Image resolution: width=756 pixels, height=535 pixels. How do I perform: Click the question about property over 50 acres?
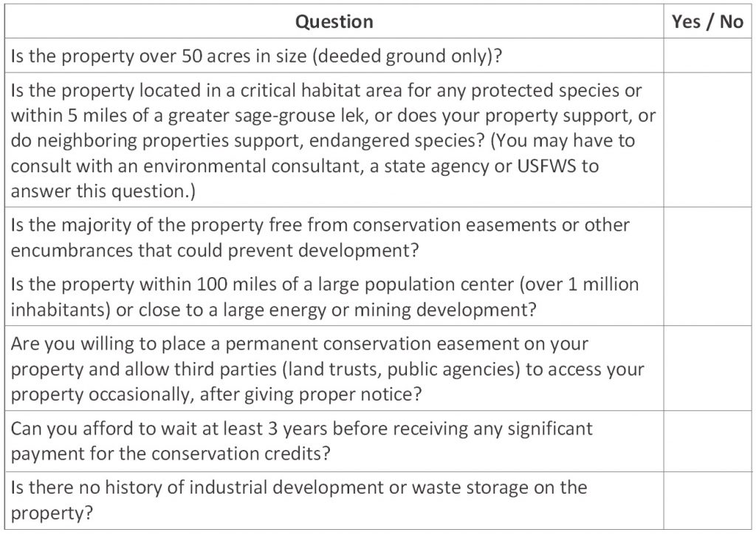click(251, 56)
